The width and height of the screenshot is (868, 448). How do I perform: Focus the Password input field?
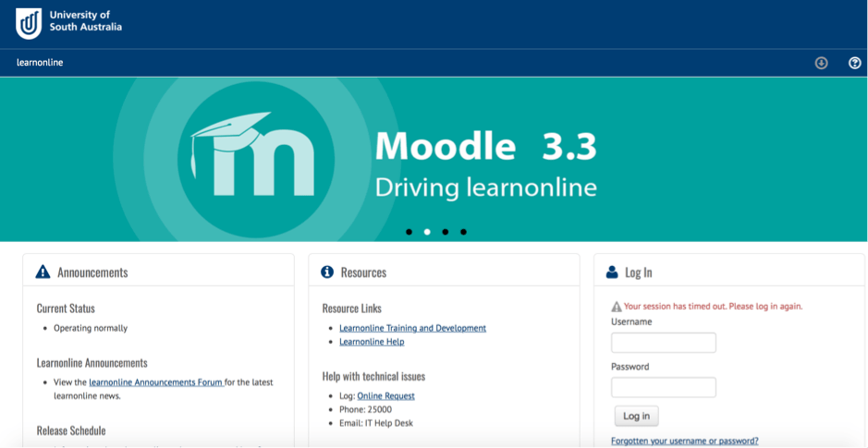coord(663,388)
